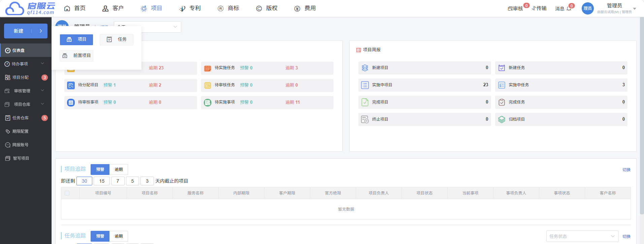Click the 新建项目 stack icon
Screen dimensions: 644x244
365,68
